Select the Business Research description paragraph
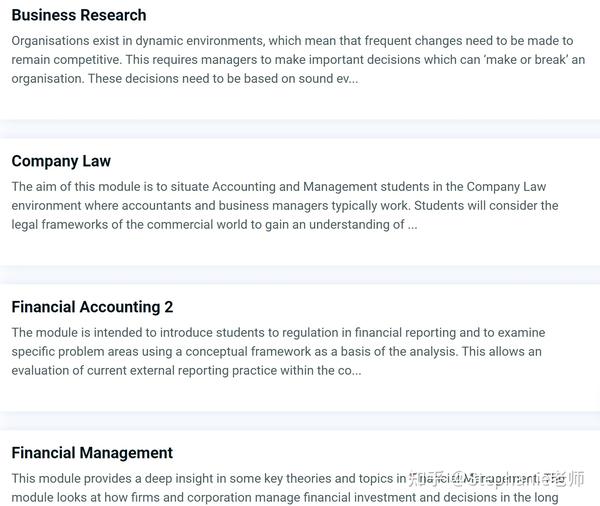The height and width of the screenshot is (506, 600). coord(298,60)
